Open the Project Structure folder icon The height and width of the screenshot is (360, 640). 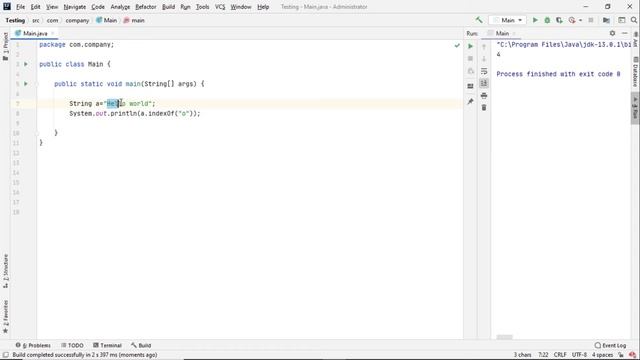coord(606,20)
